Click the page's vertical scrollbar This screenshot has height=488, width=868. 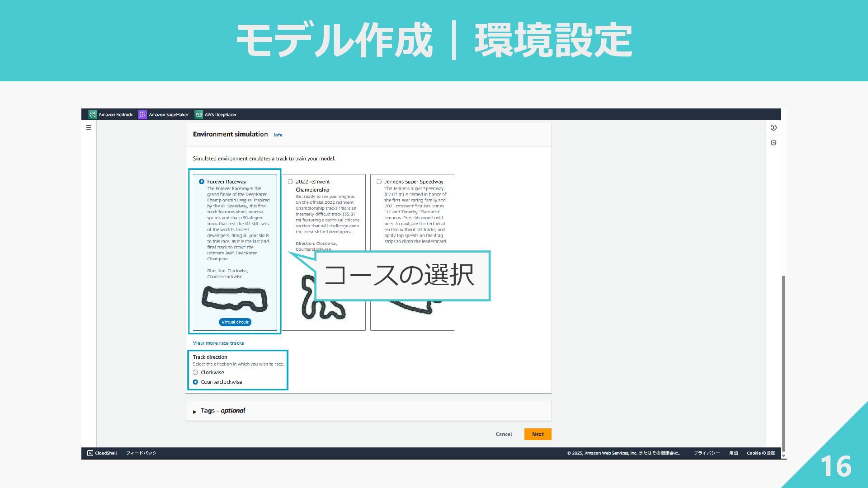[783, 361]
